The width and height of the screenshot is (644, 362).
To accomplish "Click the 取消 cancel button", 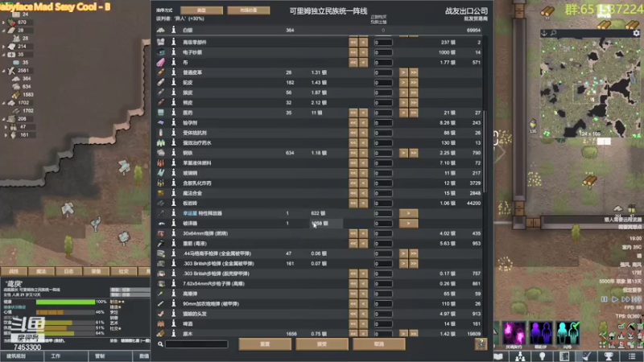I will point(378,344).
